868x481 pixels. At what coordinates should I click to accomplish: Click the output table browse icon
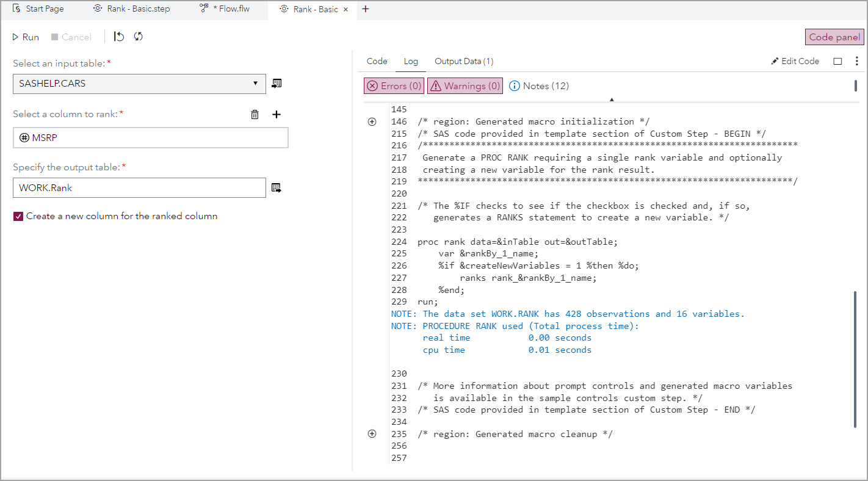coord(277,188)
